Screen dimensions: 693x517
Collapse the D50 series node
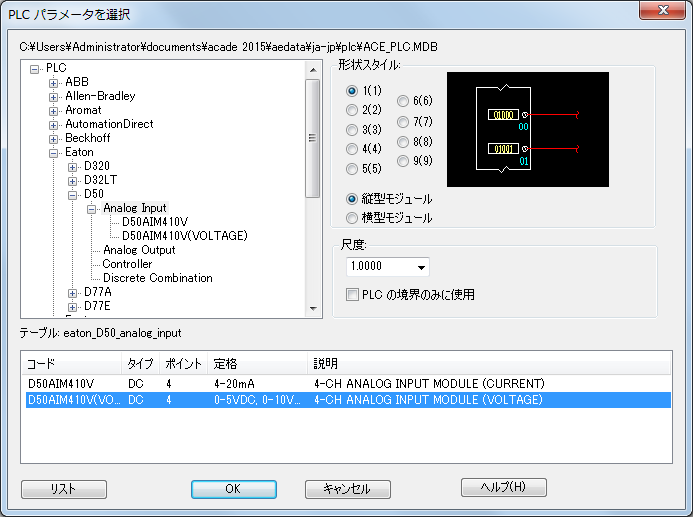pyautogui.click(x=72, y=195)
